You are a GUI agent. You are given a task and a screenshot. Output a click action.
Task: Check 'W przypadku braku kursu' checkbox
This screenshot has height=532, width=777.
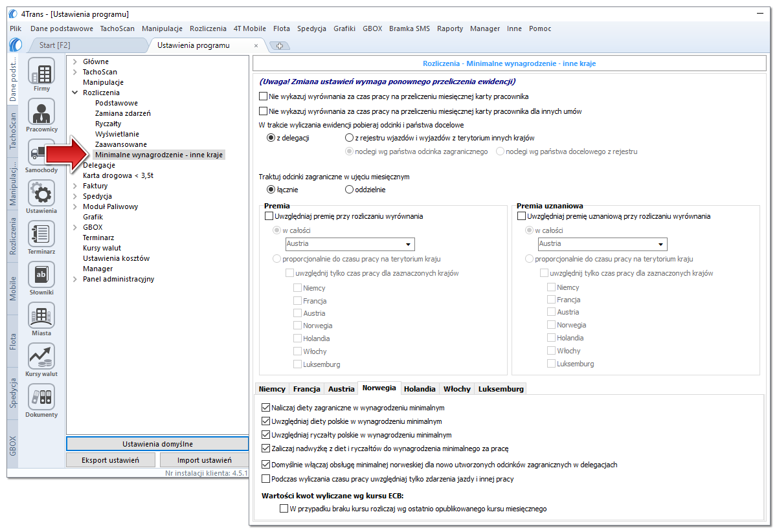tap(284, 509)
